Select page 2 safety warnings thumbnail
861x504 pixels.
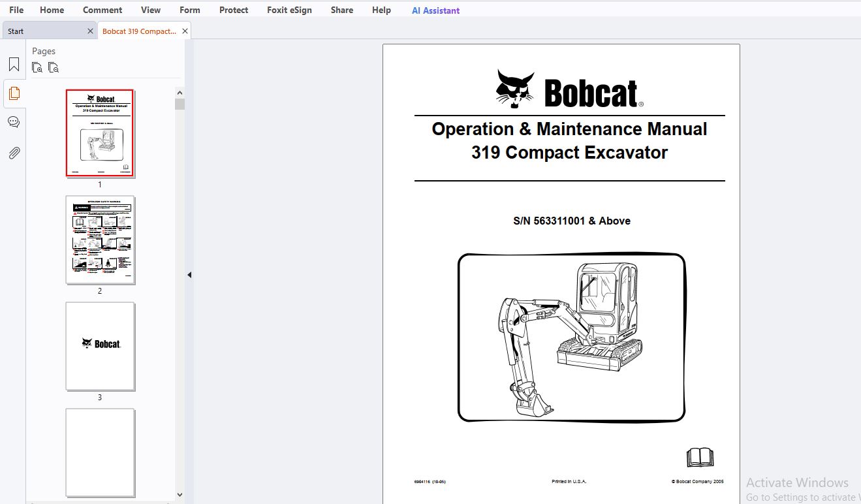100,240
